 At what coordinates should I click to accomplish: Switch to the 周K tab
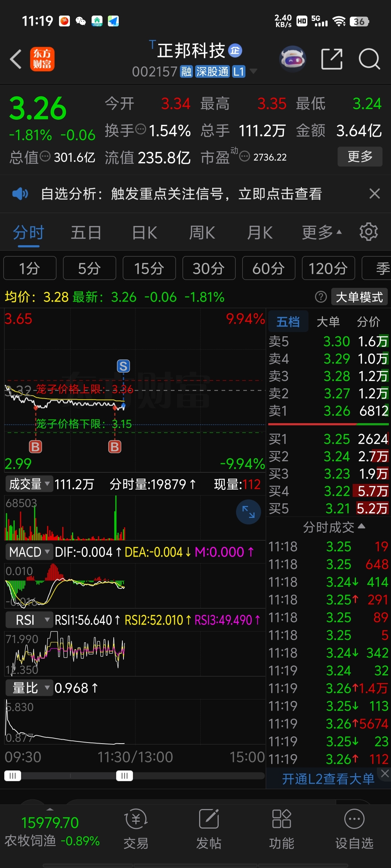click(x=202, y=233)
